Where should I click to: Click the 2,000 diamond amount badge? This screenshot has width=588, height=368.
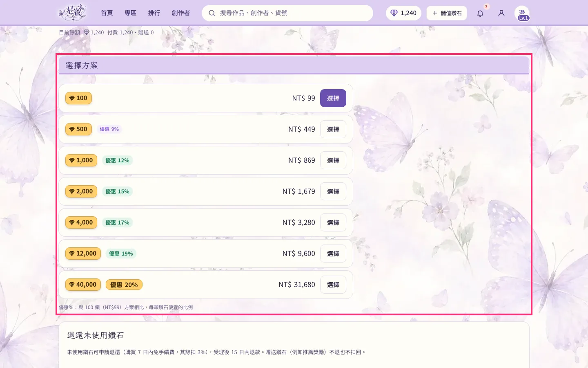click(x=81, y=191)
